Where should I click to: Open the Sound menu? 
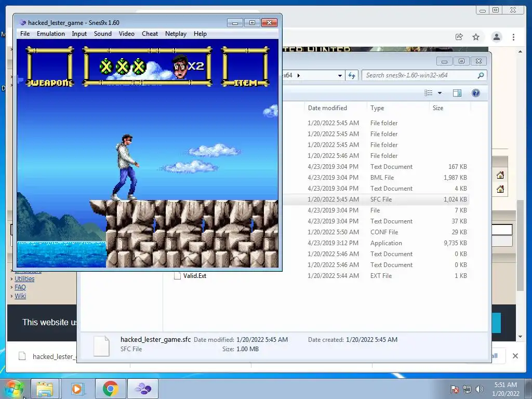[x=102, y=34]
